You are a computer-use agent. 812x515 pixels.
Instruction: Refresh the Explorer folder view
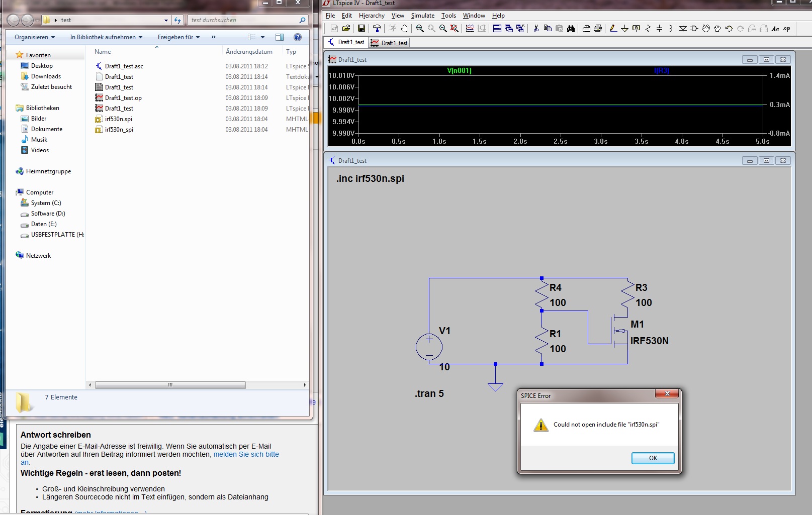(x=177, y=20)
